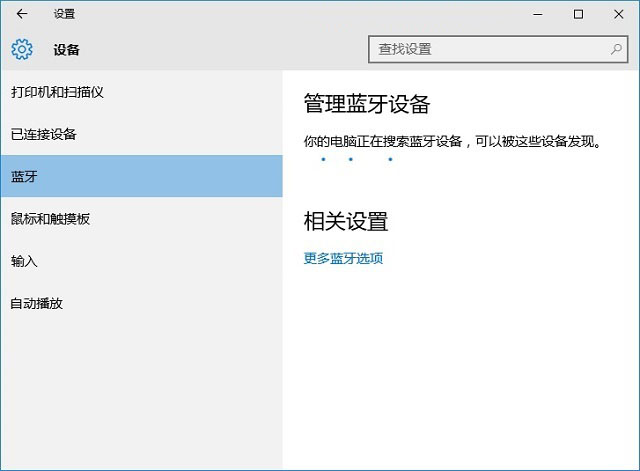Click the 设备 page title
This screenshot has height=471, width=640.
click(66, 50)
